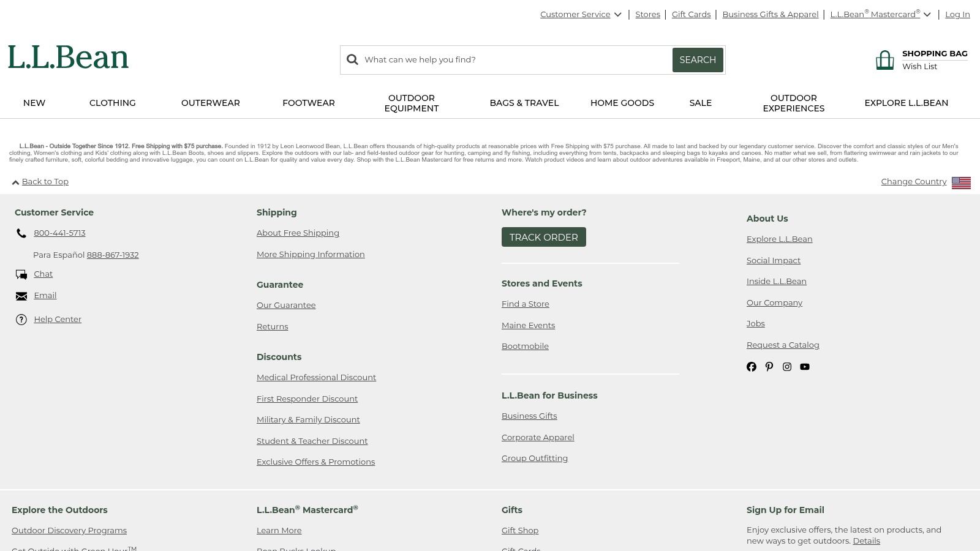Click the L.L.Bean logo

[x=68, y=58]
